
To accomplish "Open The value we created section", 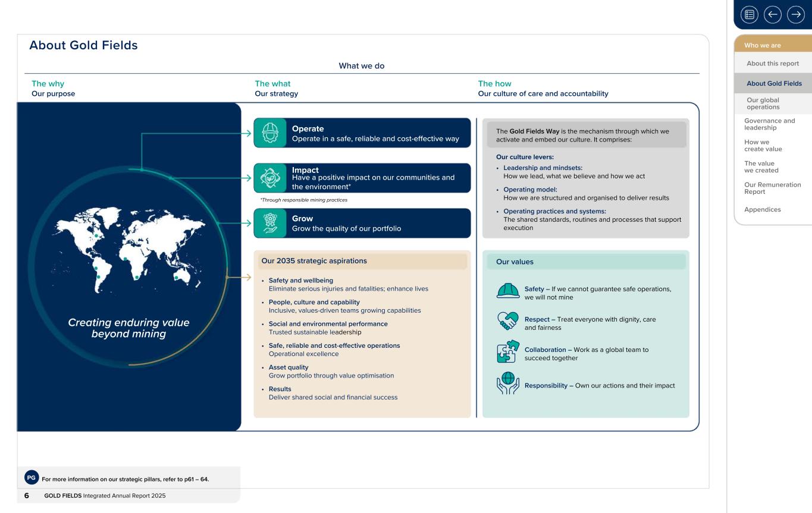I will 761,167.
